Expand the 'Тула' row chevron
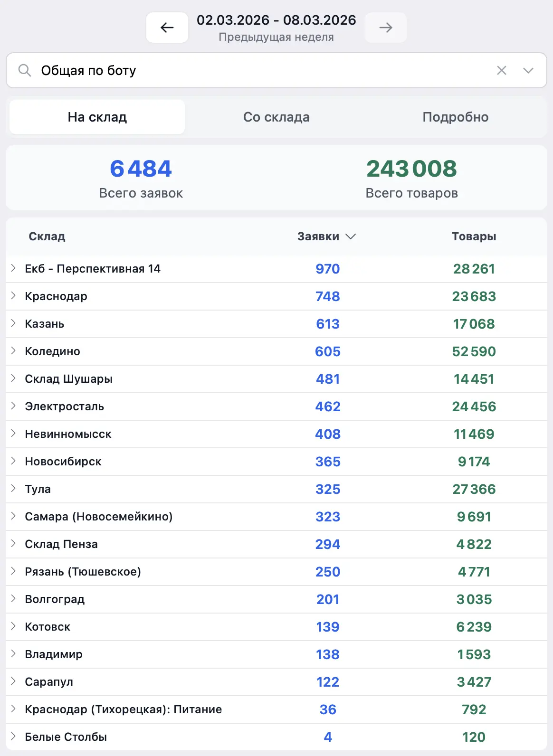Image resolution: width=553 pixels, height=756 pixels. (13, 489)
